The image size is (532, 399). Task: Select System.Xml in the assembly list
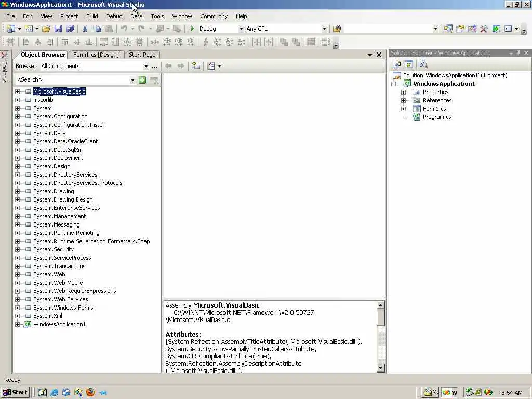[x=47, y=316]
